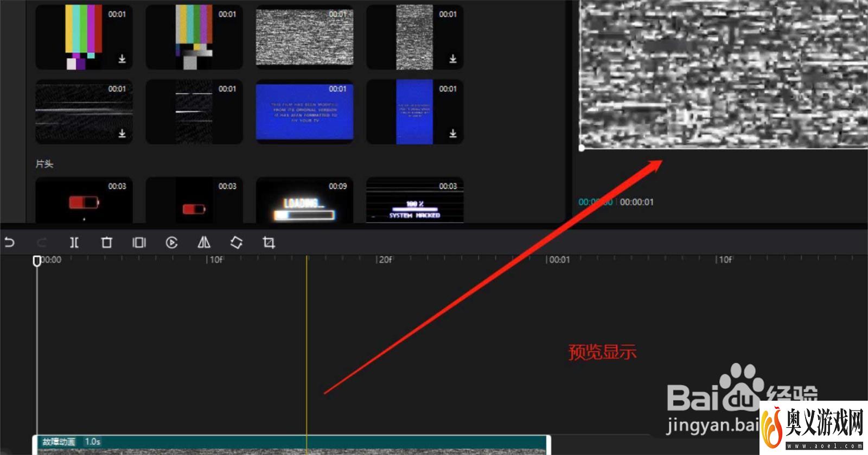
Task: Click the playhead handle at 00:00
Action: tap(37, 261)
